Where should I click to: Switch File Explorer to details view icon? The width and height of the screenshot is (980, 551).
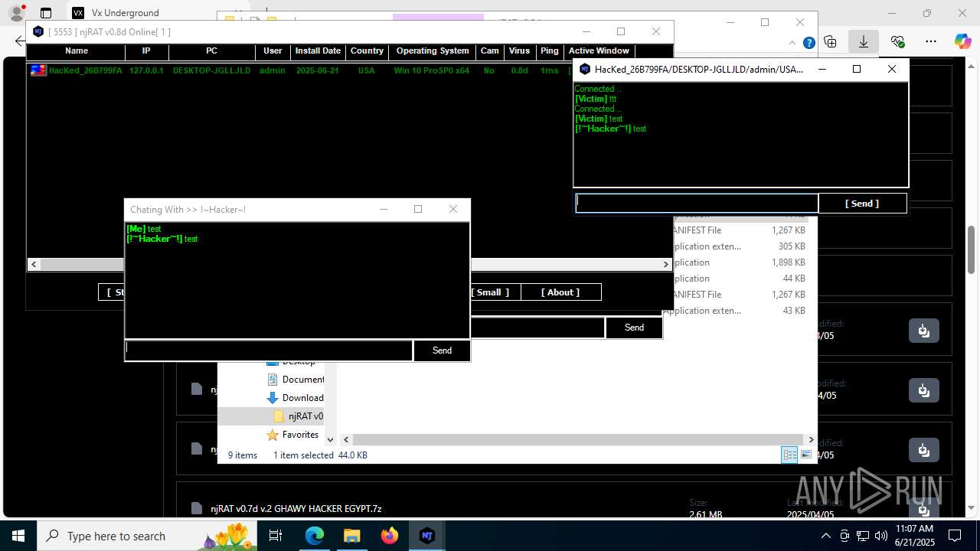[x=789, y=455]
